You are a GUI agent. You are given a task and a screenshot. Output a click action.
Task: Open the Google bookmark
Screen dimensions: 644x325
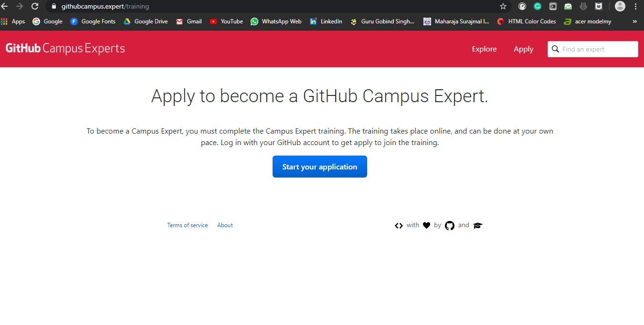point(47,21)
